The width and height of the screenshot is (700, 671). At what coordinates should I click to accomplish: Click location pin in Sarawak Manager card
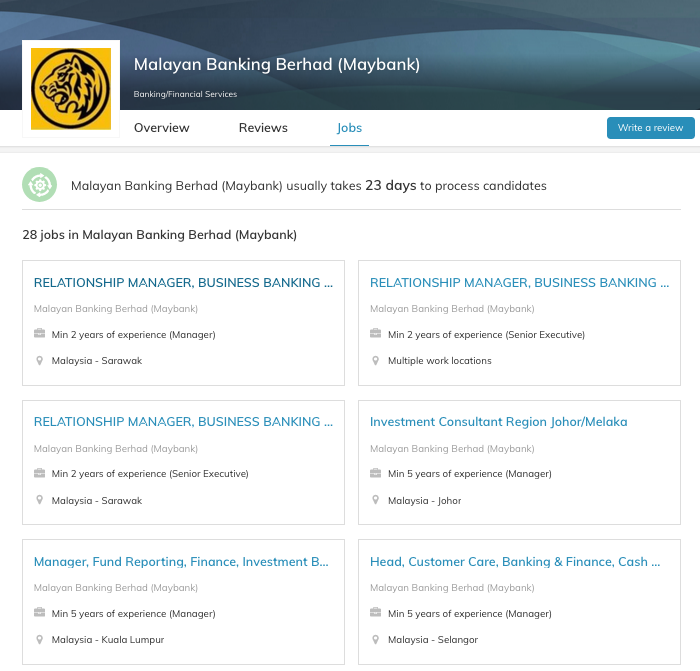39,360
